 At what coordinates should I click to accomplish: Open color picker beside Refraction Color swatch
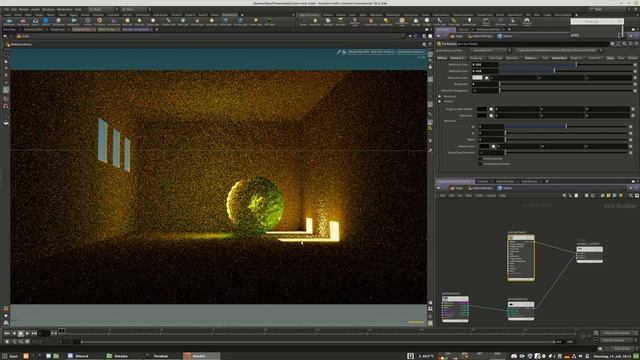point(487,78)
